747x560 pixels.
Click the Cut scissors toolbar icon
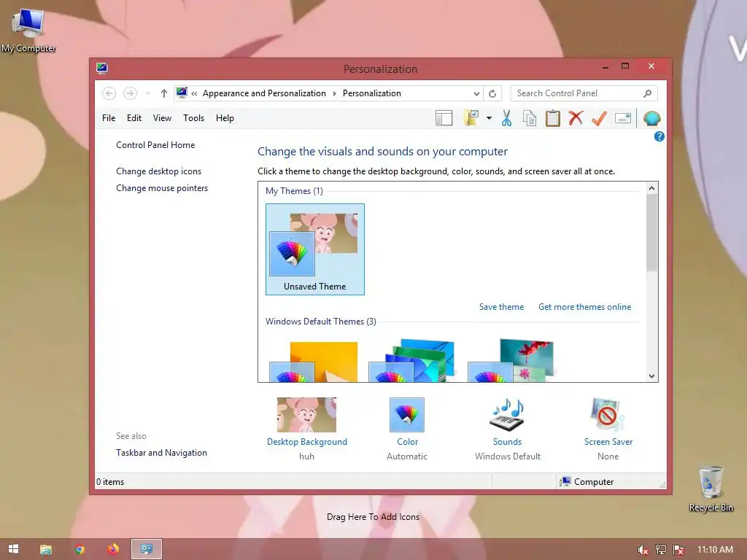click(506, 117)
